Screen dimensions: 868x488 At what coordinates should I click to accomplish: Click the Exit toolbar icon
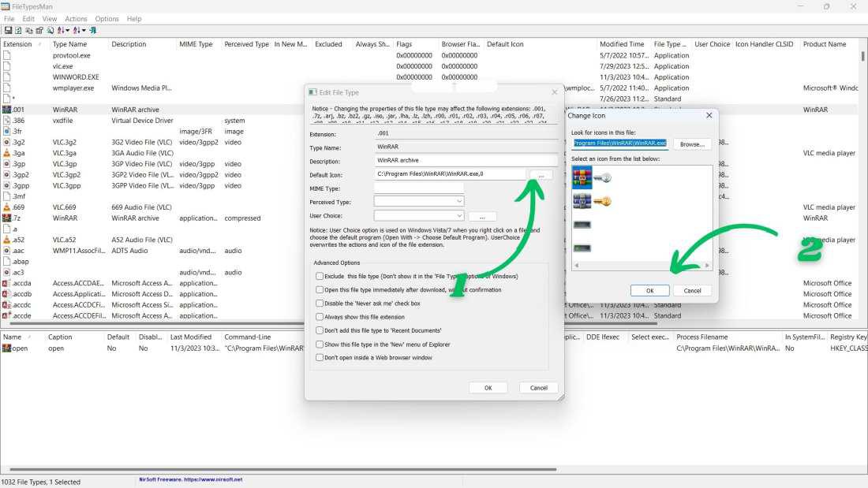[x=93, y=31]
